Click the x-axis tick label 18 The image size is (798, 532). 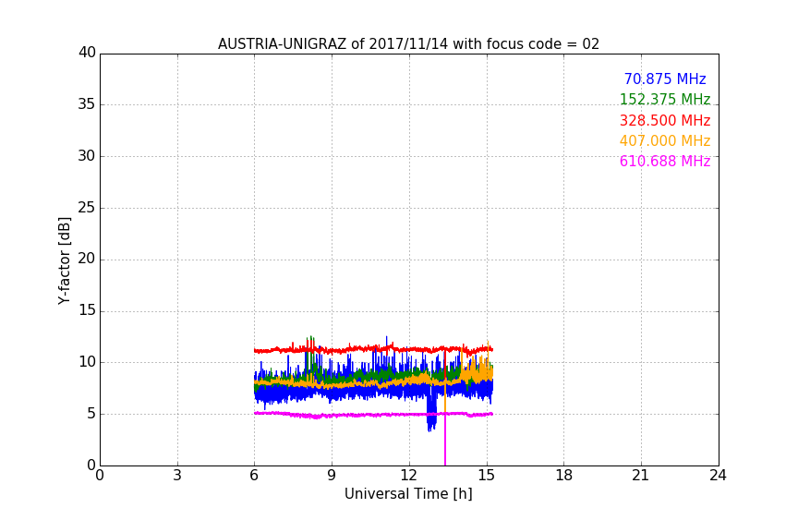click(x=564, y=476)
